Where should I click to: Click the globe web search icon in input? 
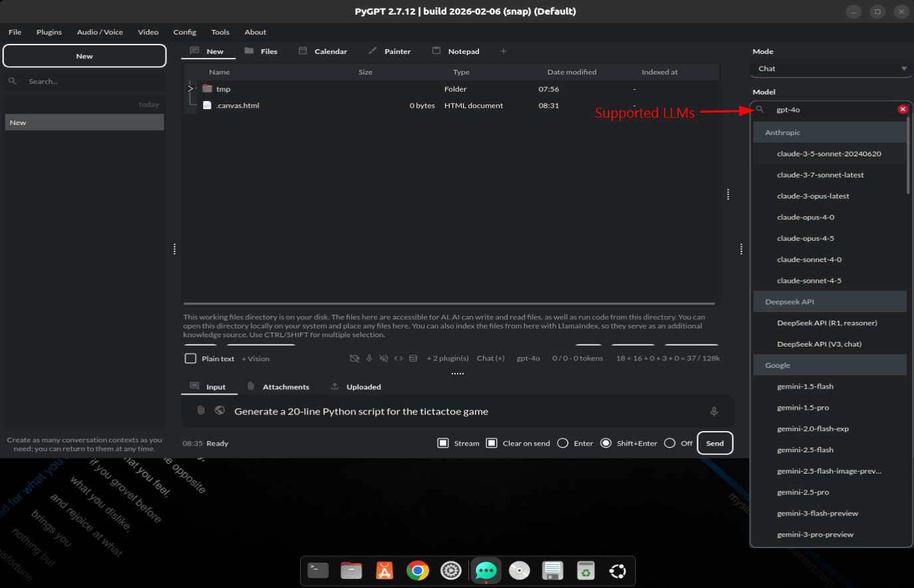click(x=220, y=410)
